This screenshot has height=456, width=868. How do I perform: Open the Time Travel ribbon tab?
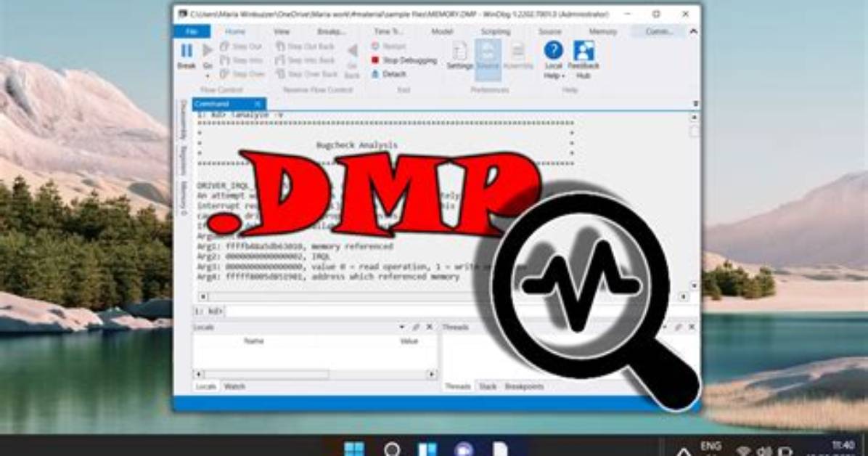click(x=388, y=31)
